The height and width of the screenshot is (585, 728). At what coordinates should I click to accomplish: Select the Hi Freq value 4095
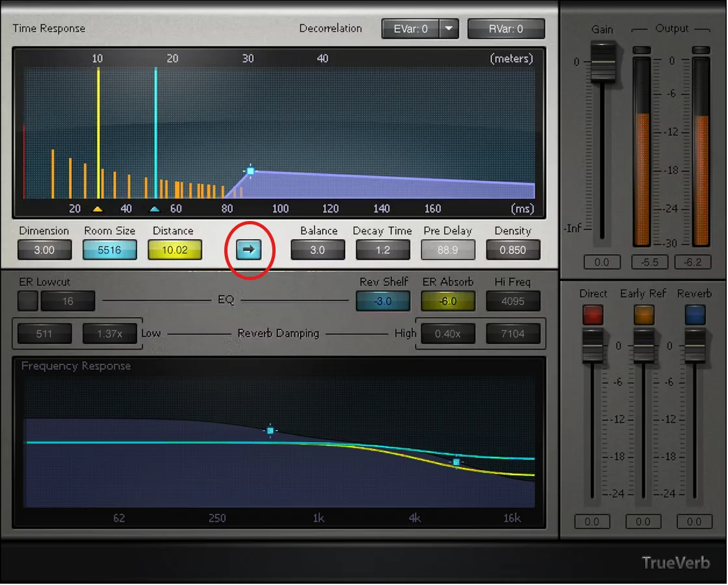[x=513, y=302]
